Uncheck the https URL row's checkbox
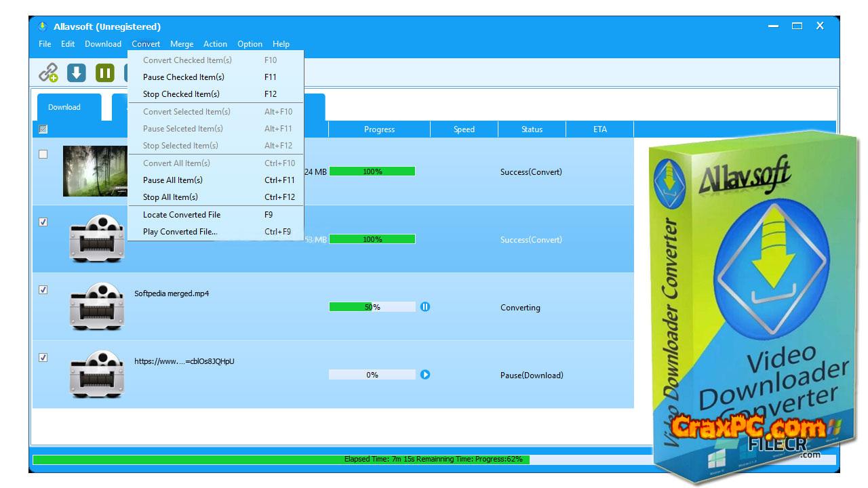This screenshot has width=868, height=488. click(x=43, y=357)
